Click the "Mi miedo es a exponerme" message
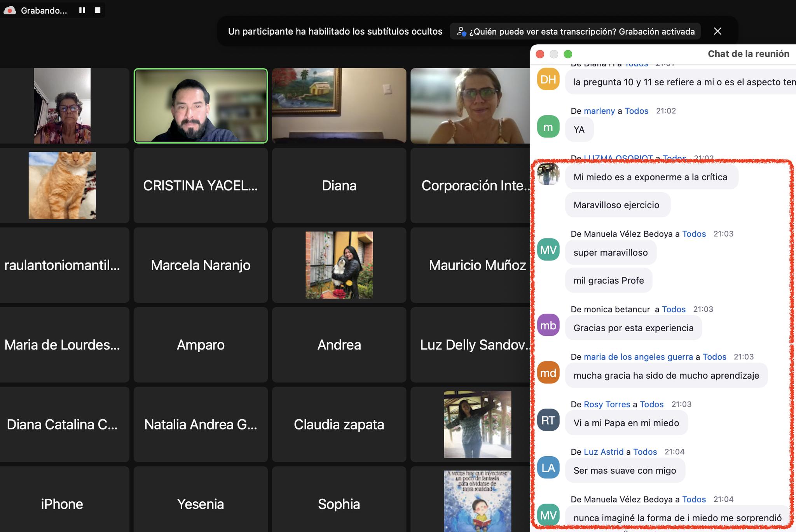796x532 pixels. point(651,177)
